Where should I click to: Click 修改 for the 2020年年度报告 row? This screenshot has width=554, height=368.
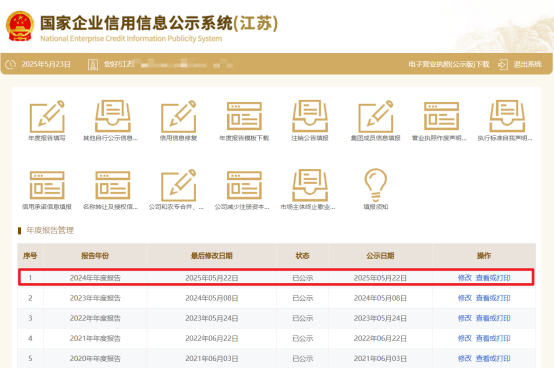(465, 358)
